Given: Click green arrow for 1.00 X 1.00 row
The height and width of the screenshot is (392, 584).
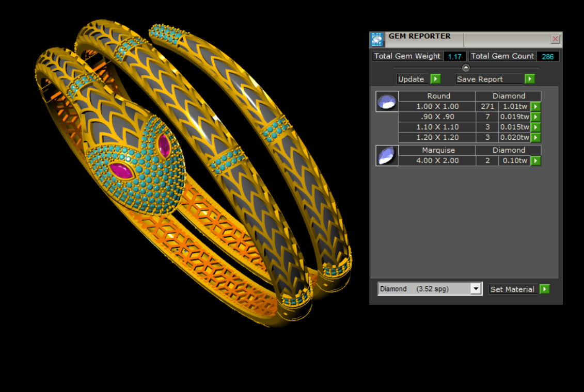Looking at the screenshot, I should pos(536,107).
